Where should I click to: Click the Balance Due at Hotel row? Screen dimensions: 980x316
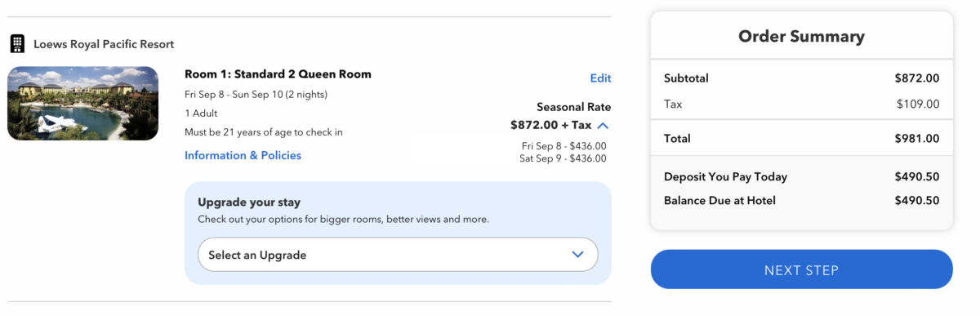[x=801, y=201]
